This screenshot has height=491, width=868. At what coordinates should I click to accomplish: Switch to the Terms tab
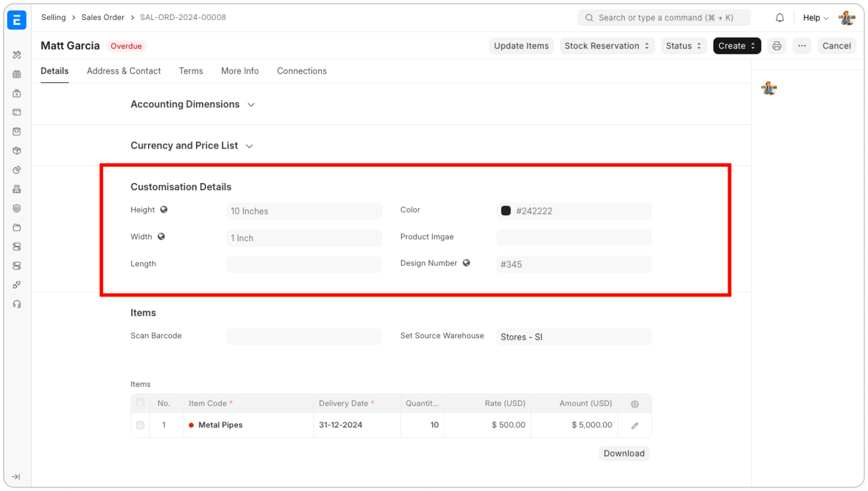(x=191, y=71)
